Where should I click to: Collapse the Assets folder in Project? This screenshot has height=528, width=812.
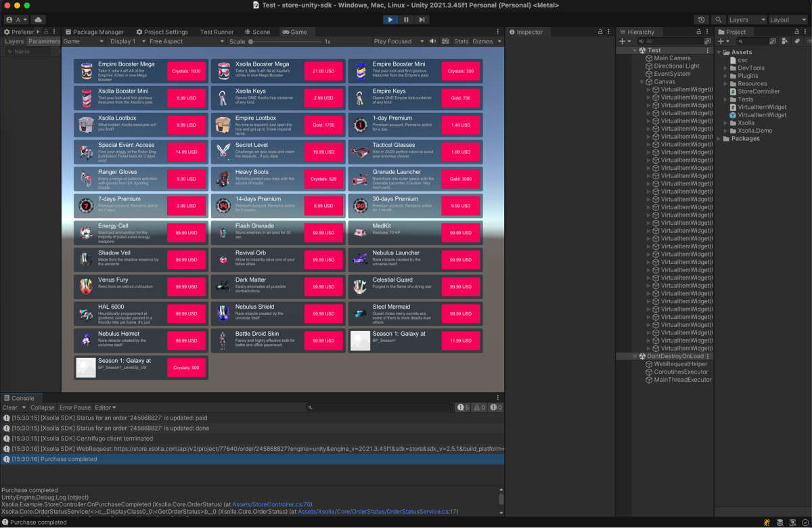pyautogui.click(x=720, y=52)
